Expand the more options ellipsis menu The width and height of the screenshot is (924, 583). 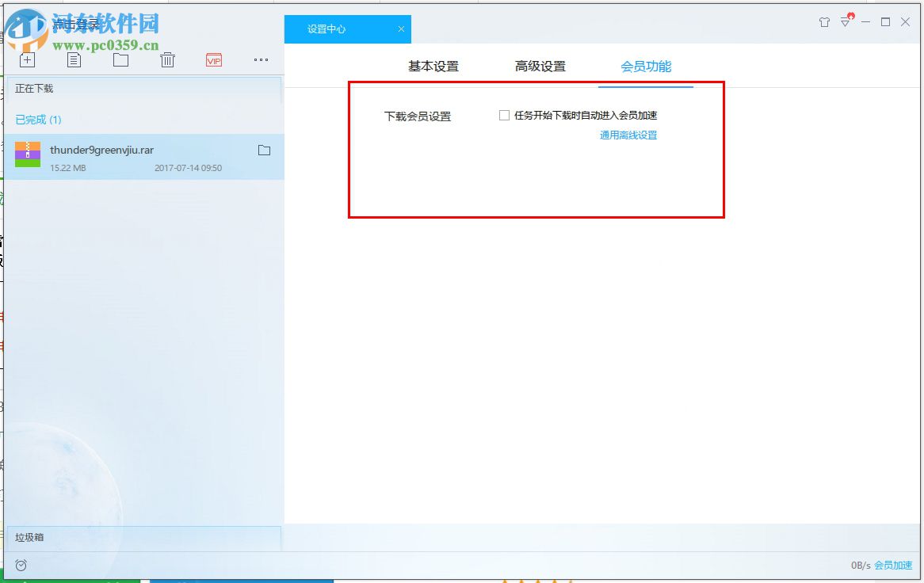click(261, 59)
